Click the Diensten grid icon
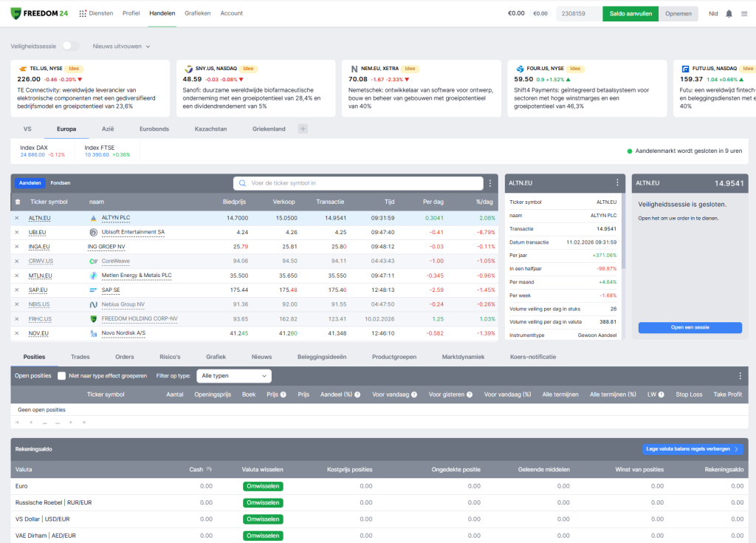The width and height of the screenshot is (756, 543). (83, 13)
